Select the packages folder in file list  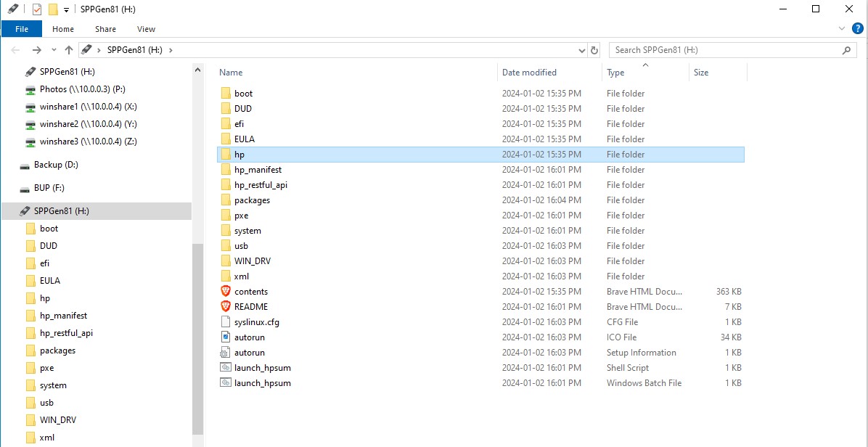480,200
